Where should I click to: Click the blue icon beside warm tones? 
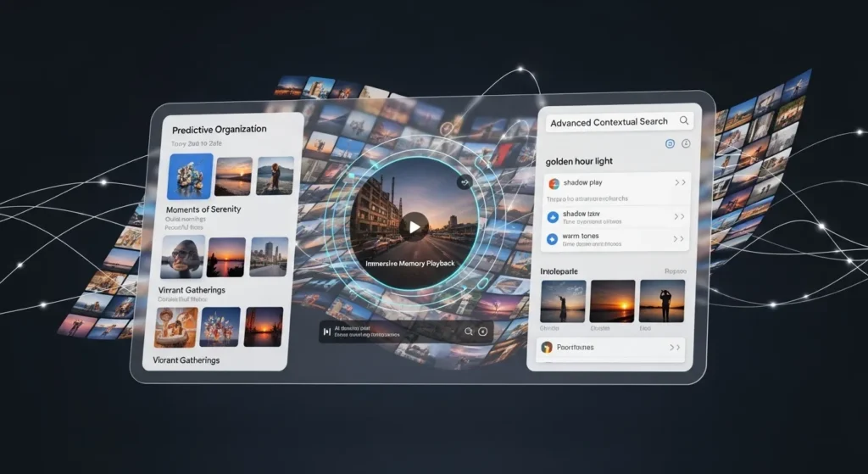point(553,239)
